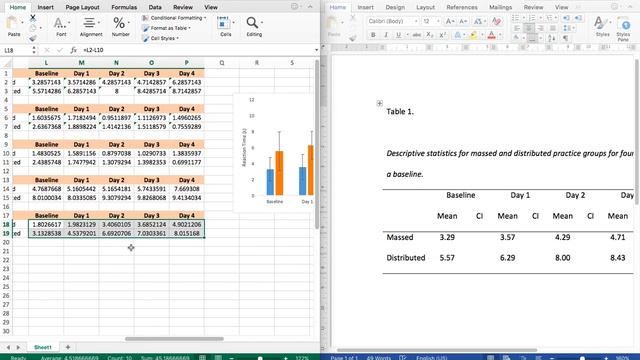Viewport: 640px width, 360px height.
Task: Click the confirm entry checkmark in formula bar
Action: tap(60, 50)
